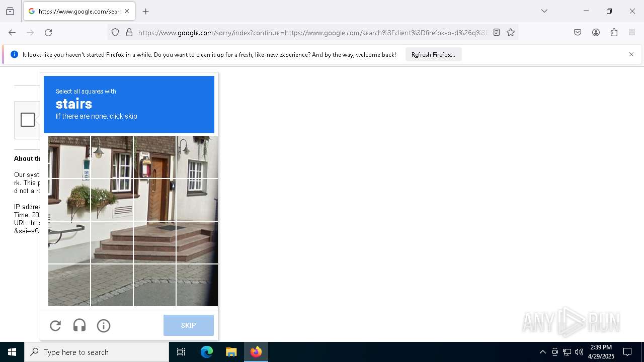
Task: Switch to audio captcha challenge
Action: click(79, 326)
